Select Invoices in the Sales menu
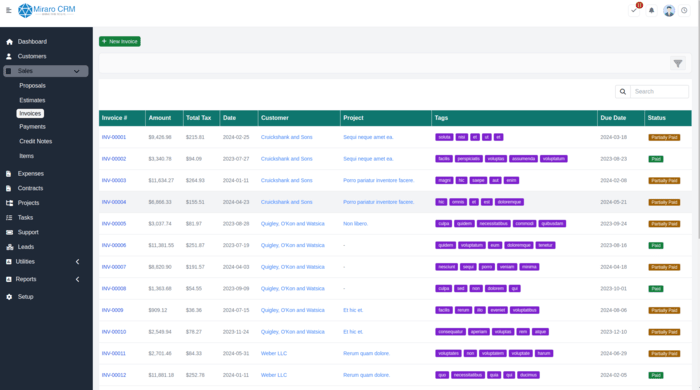 pos(30,113)
